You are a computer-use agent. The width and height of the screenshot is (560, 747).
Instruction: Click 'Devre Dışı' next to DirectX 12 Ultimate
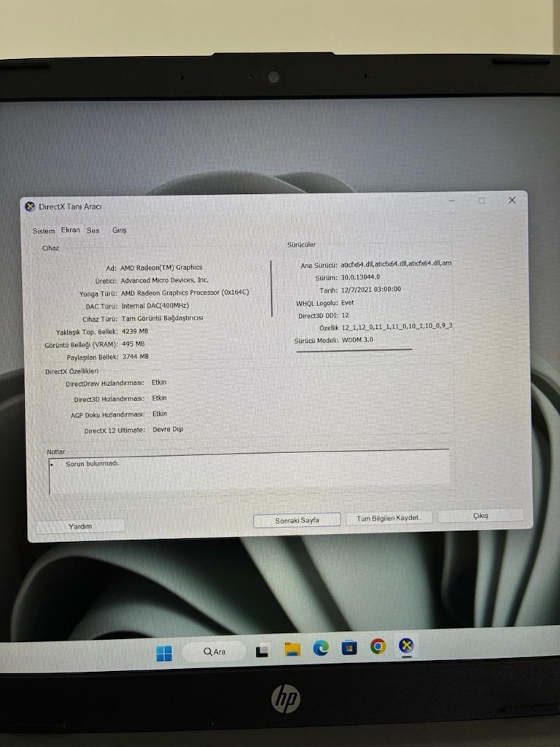[x=168, y=429]
